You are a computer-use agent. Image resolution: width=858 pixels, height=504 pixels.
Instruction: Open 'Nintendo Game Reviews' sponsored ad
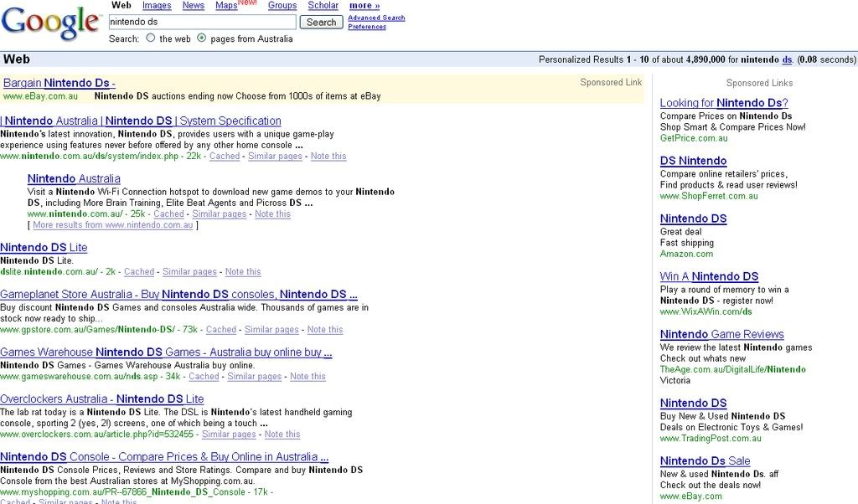click(721, 335)
